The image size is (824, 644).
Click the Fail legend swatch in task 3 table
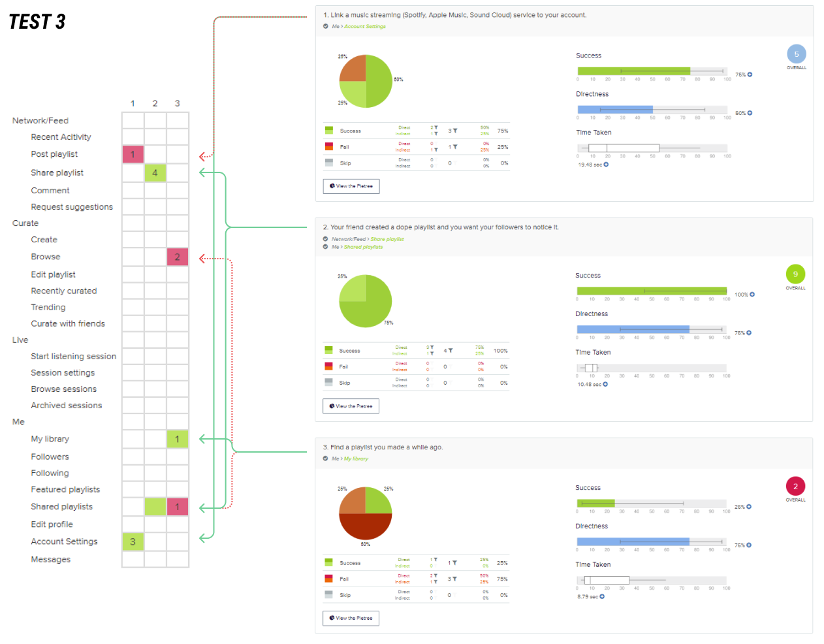point(328,579)
